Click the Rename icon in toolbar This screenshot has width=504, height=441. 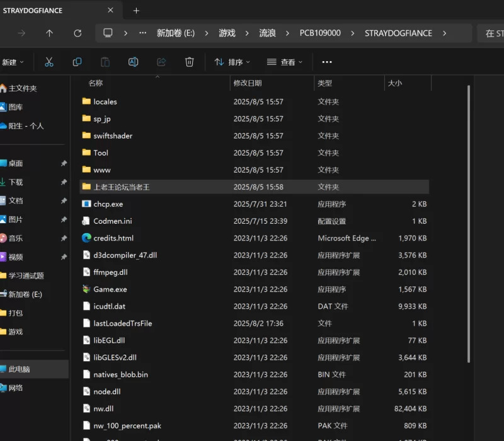(x=133, y=62)
